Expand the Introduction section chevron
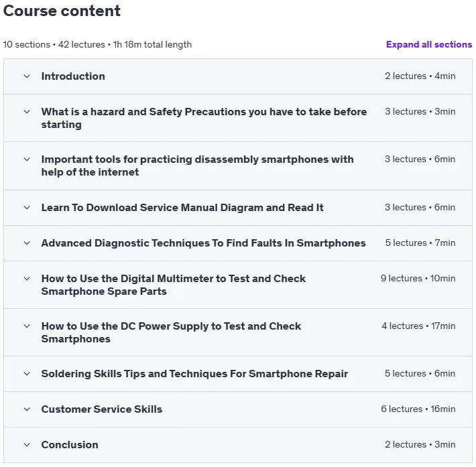The width and height of the screenshot is (476, 467). pos(27,76)
